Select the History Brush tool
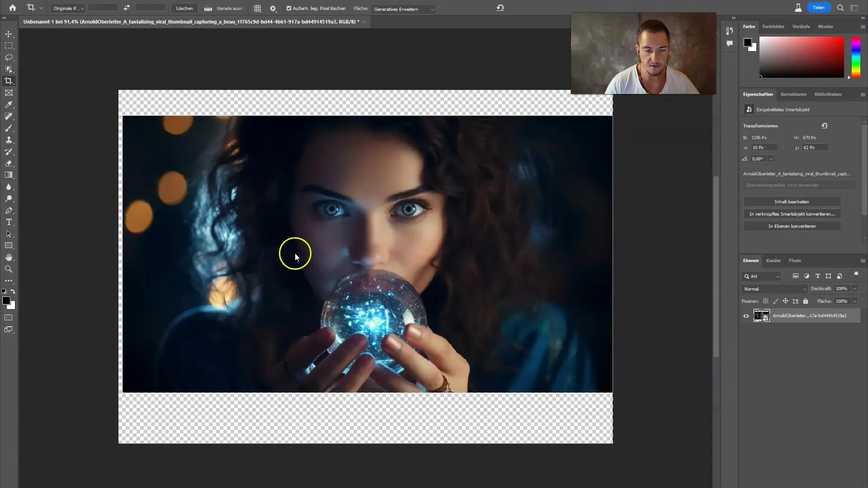Screen dimensions: 868x488 pos(9,151)
